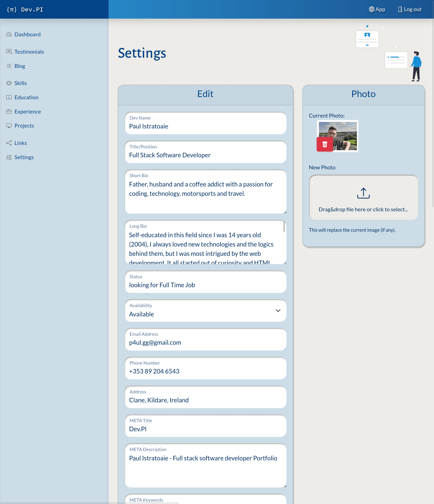Focus the Address input
Image resolution: width=434 pixels, height=504 pixels.
tap(206, 397)
